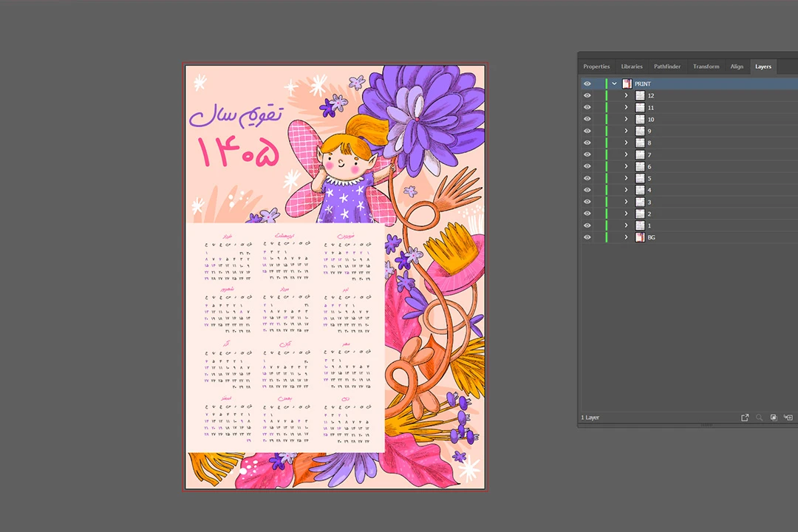Click the PRINT layer thumbnail icon
The width and height of the screenshot is (798, 532).
pyautogui.click(x=627, y=84)
